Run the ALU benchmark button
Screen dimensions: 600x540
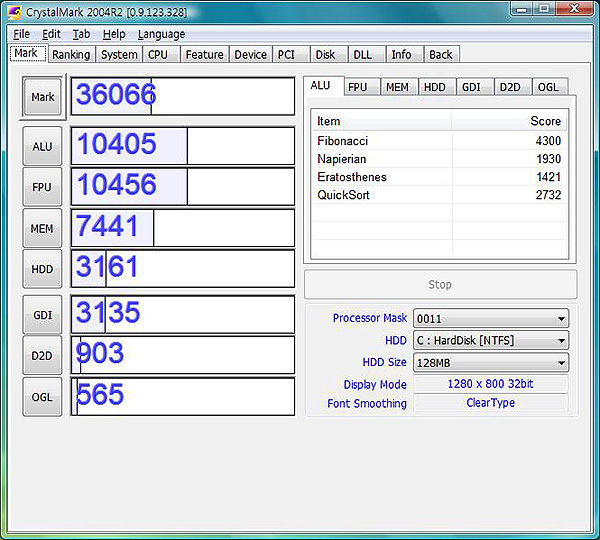[x=42, y=146]
